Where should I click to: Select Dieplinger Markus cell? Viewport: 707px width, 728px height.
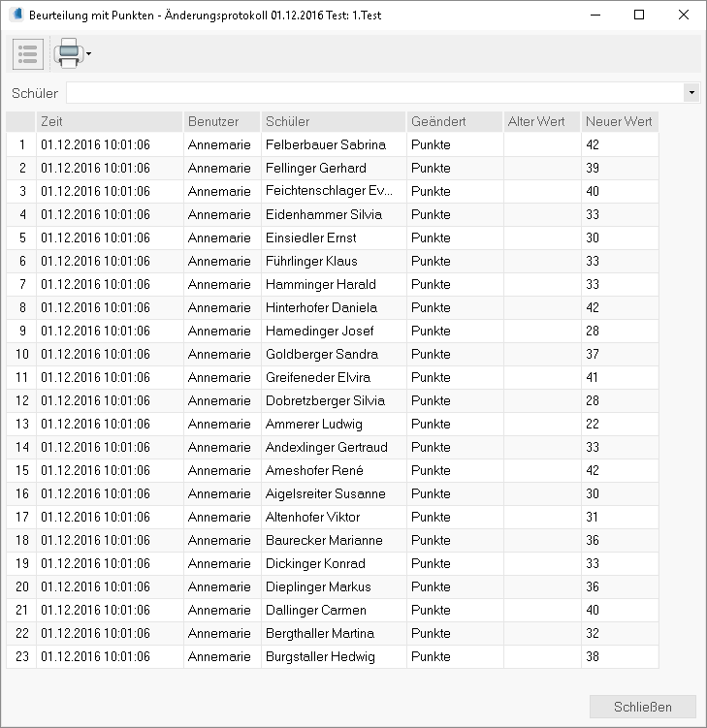click(x=334, y=586)
